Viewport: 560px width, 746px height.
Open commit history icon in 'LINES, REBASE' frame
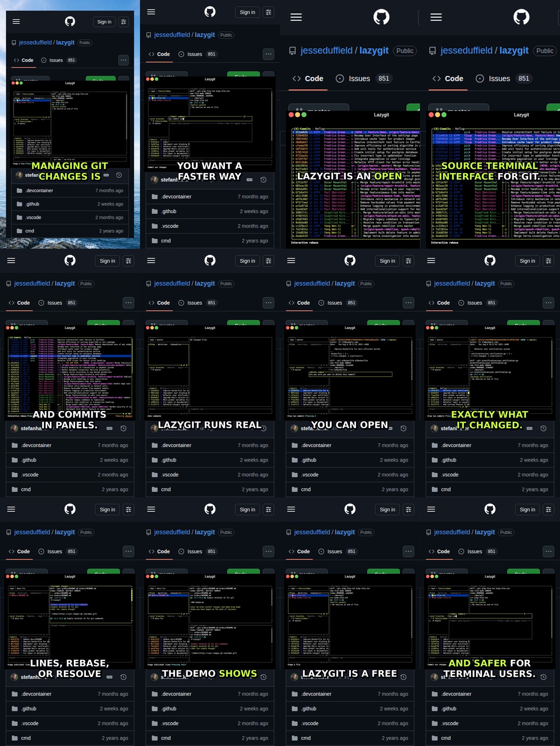[x=123, y=677]
